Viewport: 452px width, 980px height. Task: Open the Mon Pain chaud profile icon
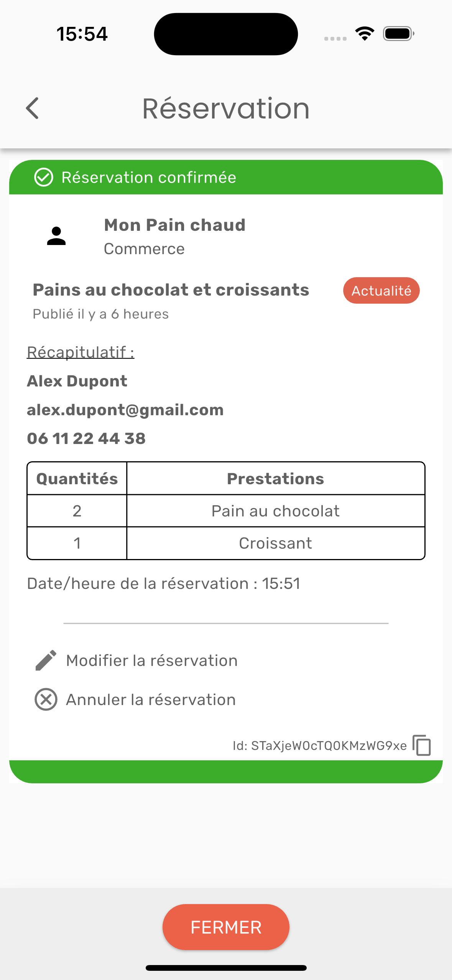tap(56, 236)
